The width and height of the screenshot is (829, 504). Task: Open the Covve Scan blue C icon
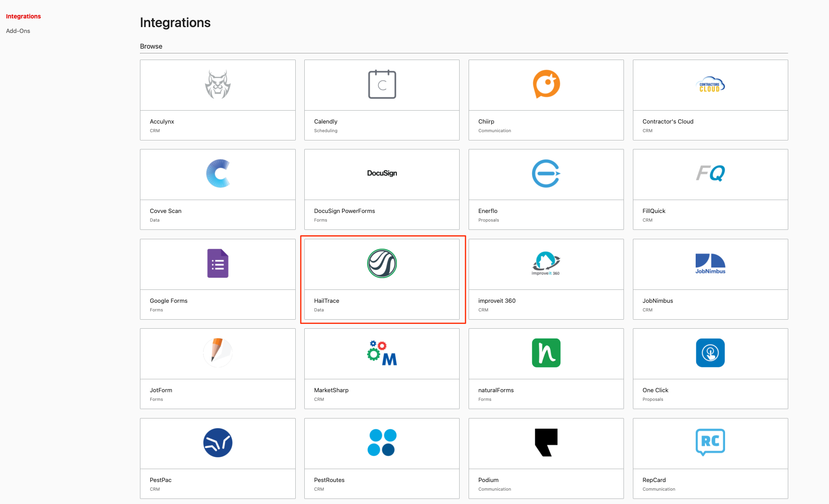click(x=218, y=173)
